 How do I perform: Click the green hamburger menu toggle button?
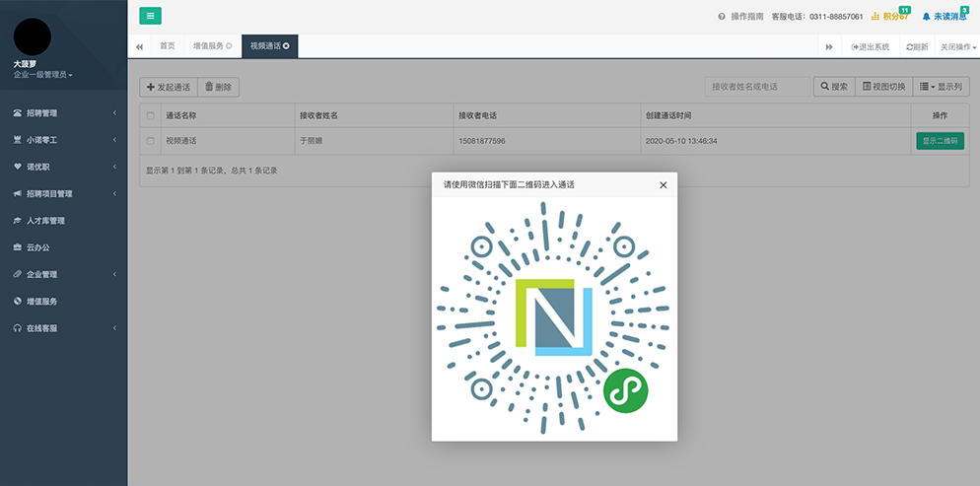point(150,16)
